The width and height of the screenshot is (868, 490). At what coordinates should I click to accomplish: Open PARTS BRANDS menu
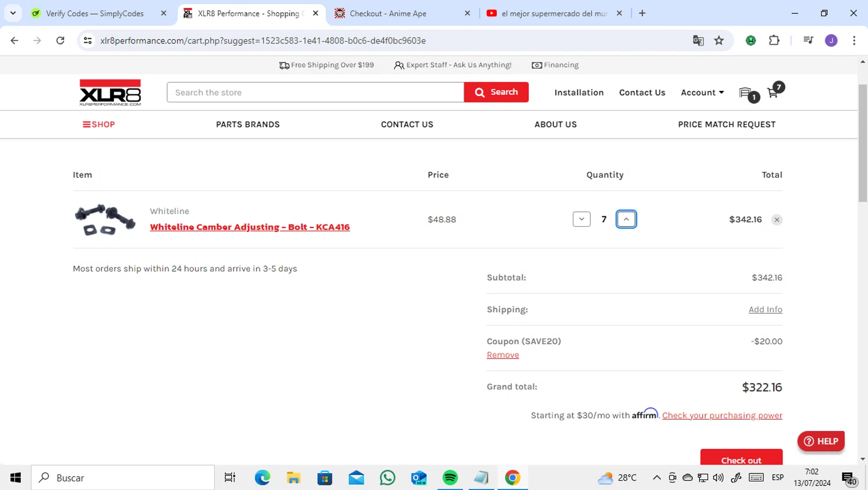coord(248,124)
